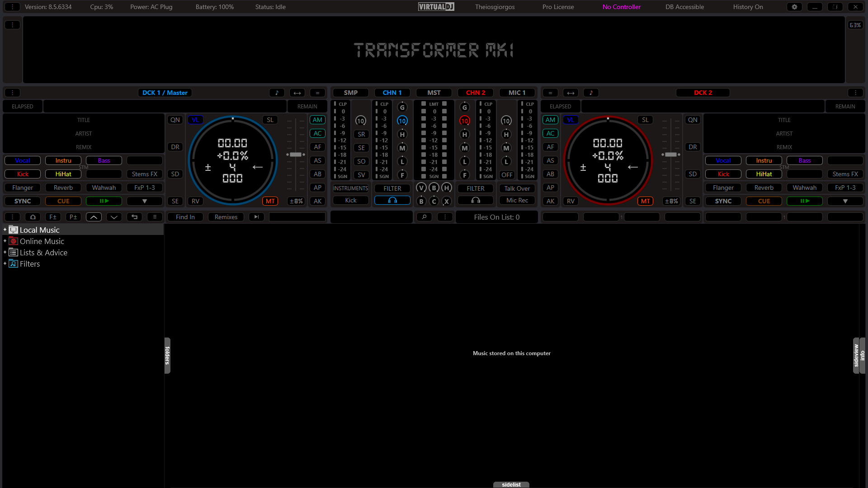Toggle deck 1 Vocal stem button
Screen dimensions: 868x488
23,160
